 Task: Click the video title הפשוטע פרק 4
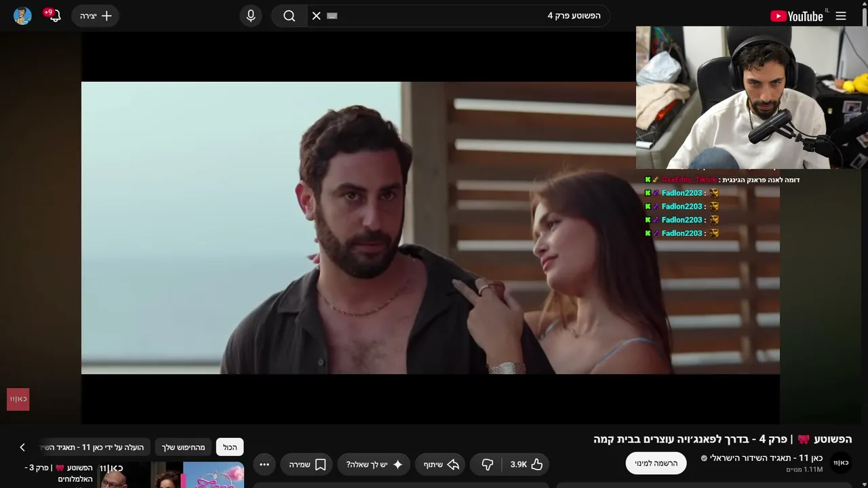[x=722, y=439]
